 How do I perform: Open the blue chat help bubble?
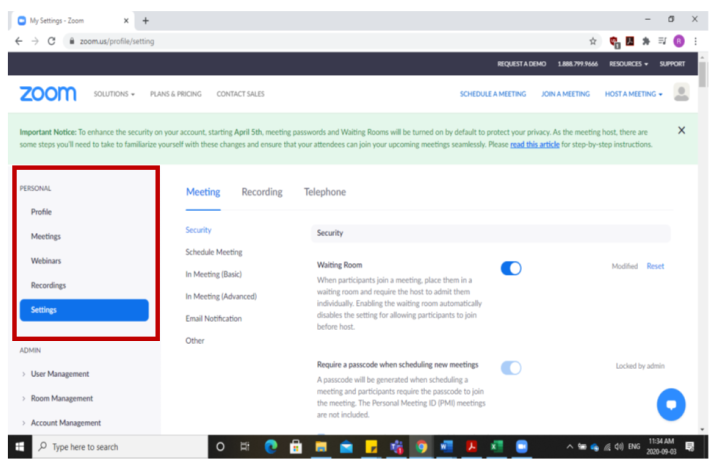671,405
